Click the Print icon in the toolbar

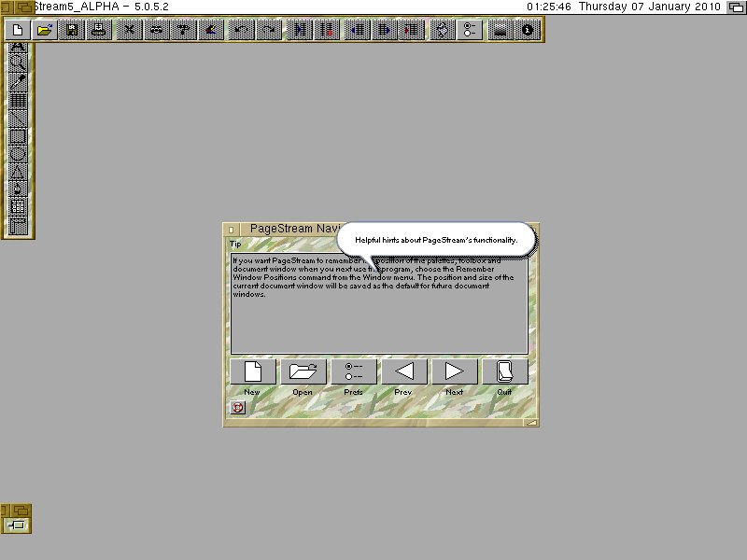pos(98,30)
